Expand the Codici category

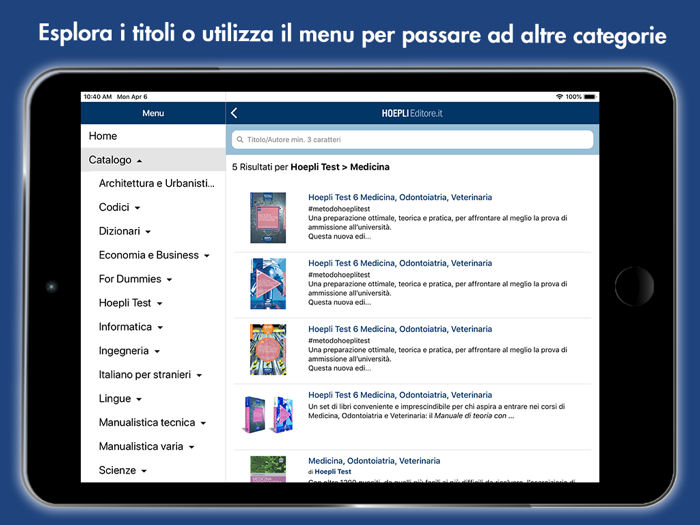tap(119, 207)
